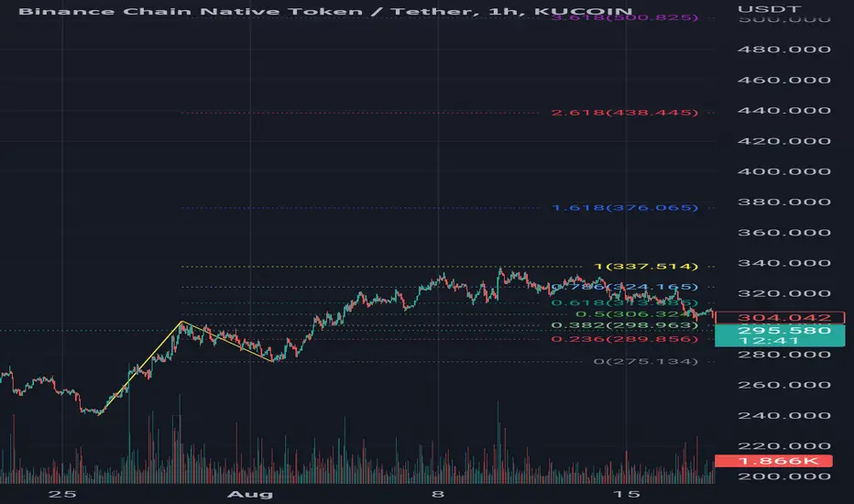Click the red 1.866K volume tag
Screen dimensions: 854x504
pos(774,461)
